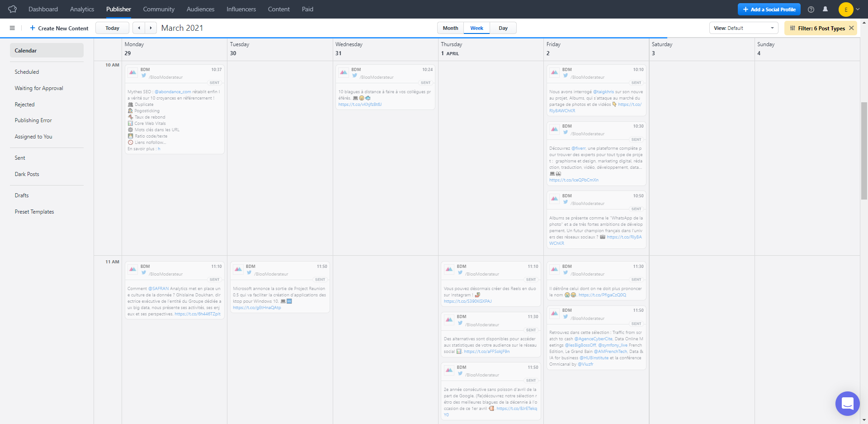
Task: Go to previous week arrow
Action: 139,28
